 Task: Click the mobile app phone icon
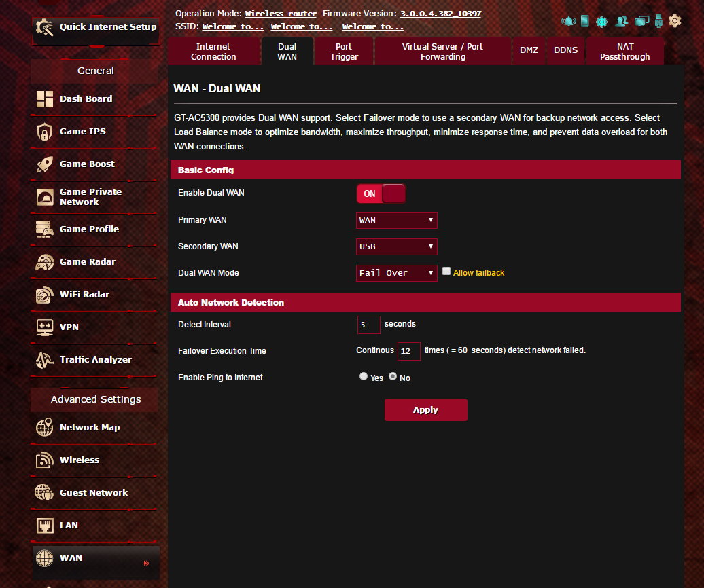tap(584, 21)
